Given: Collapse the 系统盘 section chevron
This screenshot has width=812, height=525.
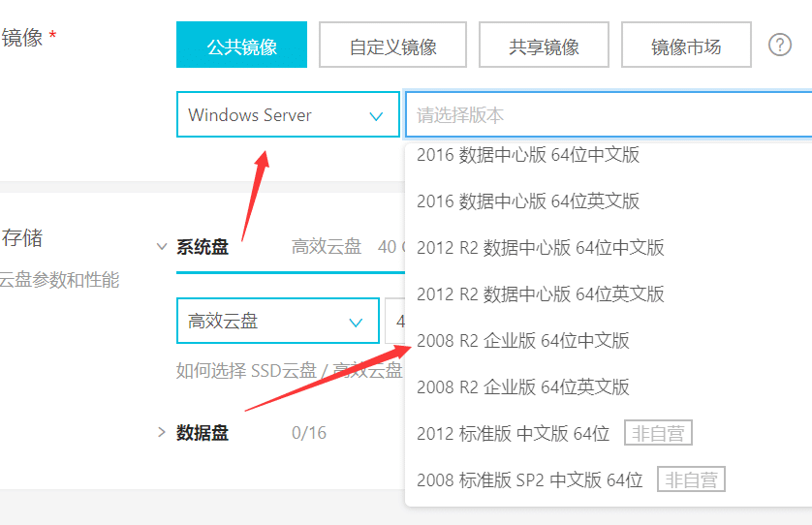Looking at the screenshot, I should 162,247.
